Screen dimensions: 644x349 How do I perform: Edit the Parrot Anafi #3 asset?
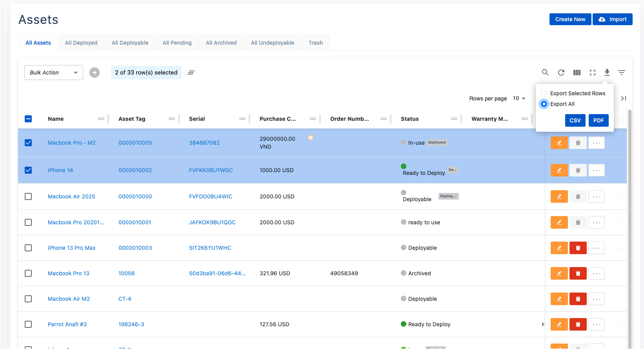pyautogui.click(x=559, y=324)
